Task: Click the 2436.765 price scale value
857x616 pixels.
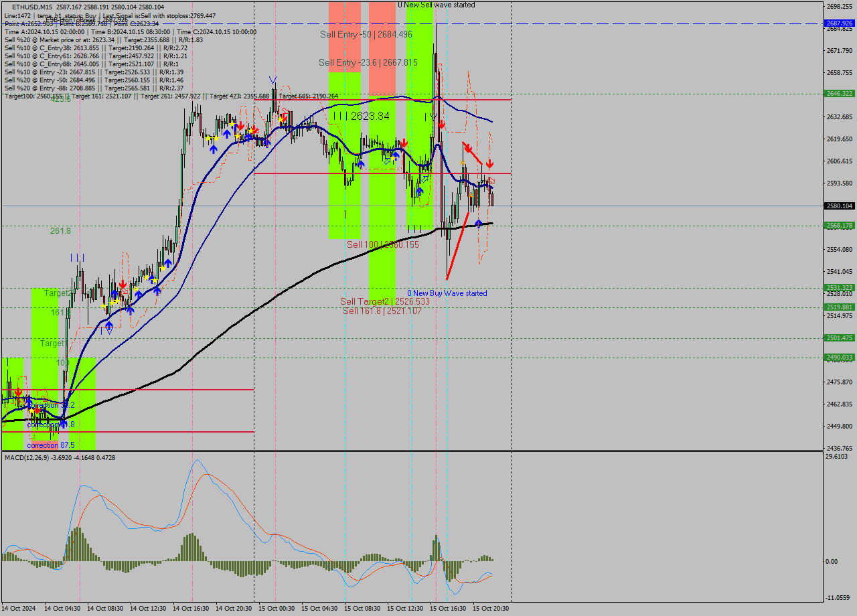Action: pyautogui.click(x=839, y=448)
